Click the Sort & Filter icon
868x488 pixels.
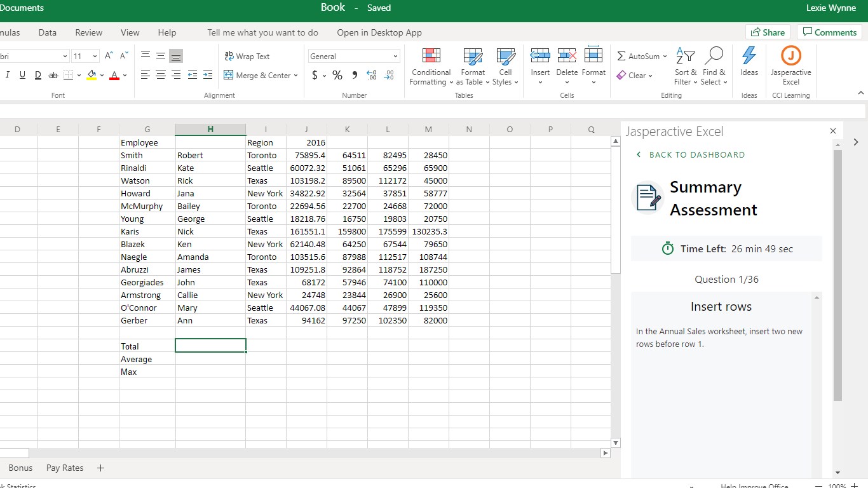[685, 57]
